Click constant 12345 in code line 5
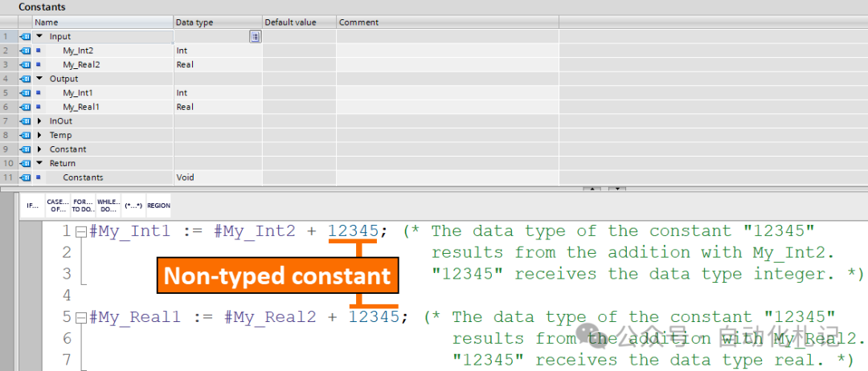Viewport: 868px width, 371px height. point(375,316)
